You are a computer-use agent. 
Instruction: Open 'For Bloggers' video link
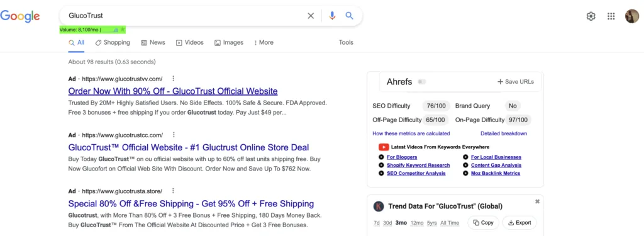coord(402,157)
